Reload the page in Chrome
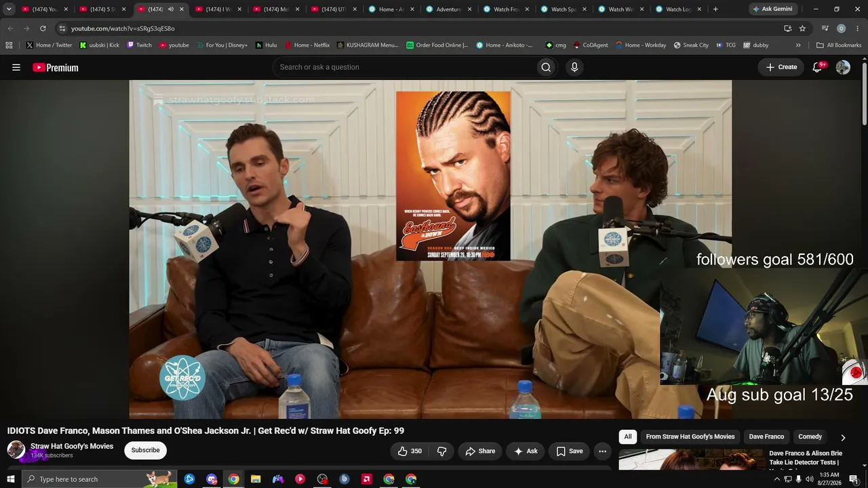 click(43, 28)
